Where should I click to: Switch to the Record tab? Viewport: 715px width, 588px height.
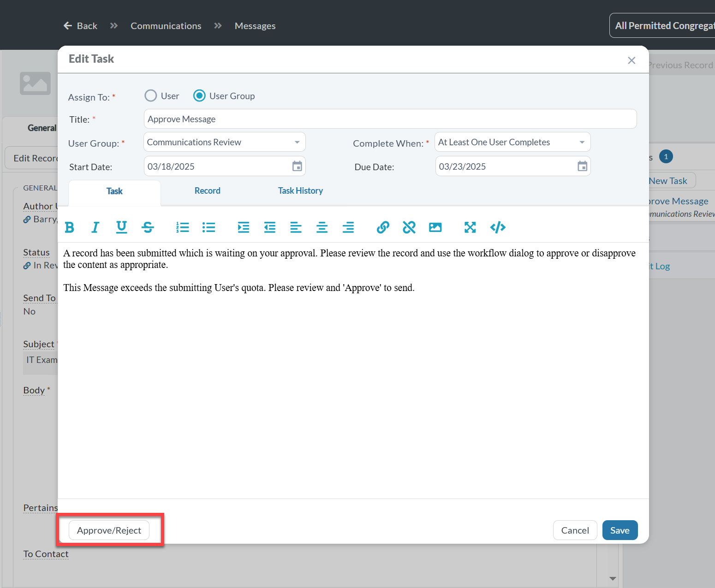coord(207,191)
